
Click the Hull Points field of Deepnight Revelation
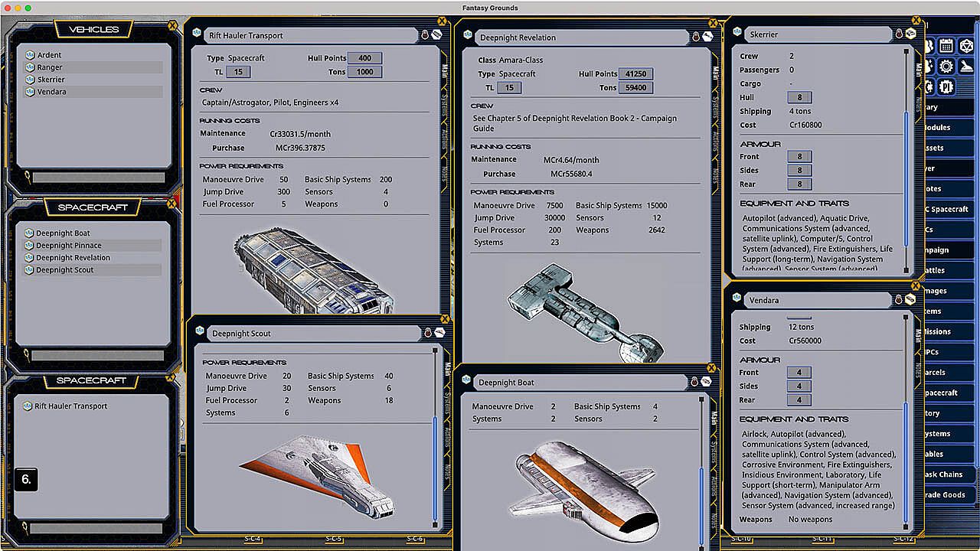pos(635,74)
